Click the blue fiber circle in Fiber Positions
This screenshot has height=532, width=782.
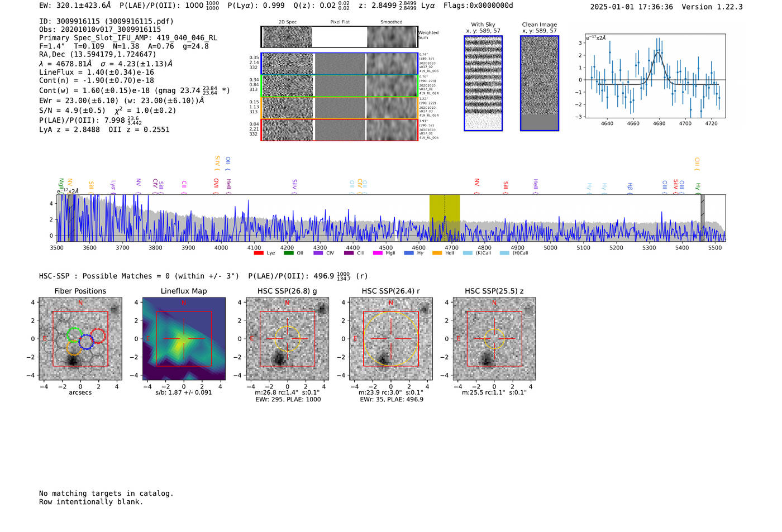pyautogui.click(x=86, y=342)
